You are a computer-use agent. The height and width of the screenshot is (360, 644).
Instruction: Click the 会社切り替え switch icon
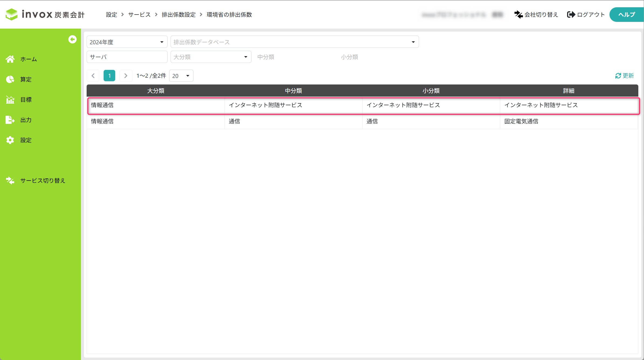point(518,15)
